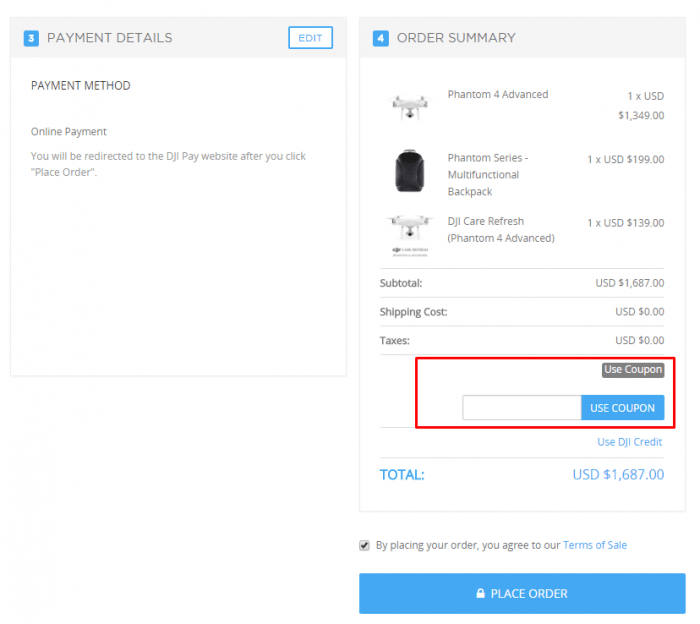Open the DJI Care Refresh thumbnail
Image resolution: width=700 pixels, height=624 pixels.
click(409, 235)
